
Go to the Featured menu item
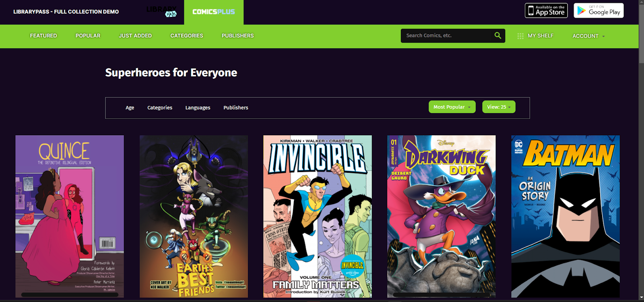(x=43, y=36)
